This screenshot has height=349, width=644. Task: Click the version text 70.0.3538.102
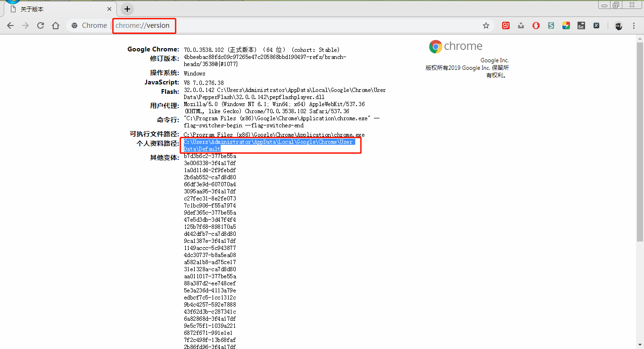pyautogui.click(x=205, y=50)
